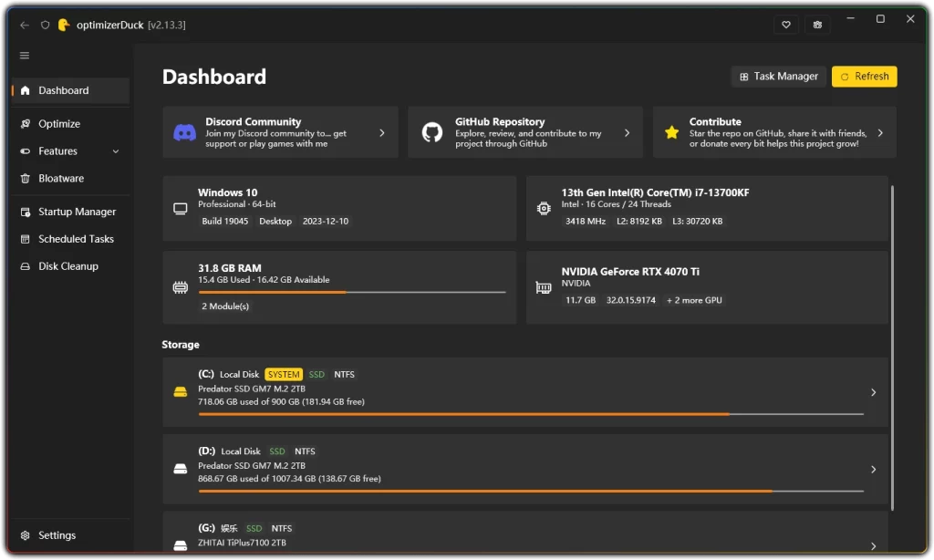Expand the C: Local Disk details chevron
Image resolution: width=934 pixels, height=560 pixels.
[x=873, y=392]
